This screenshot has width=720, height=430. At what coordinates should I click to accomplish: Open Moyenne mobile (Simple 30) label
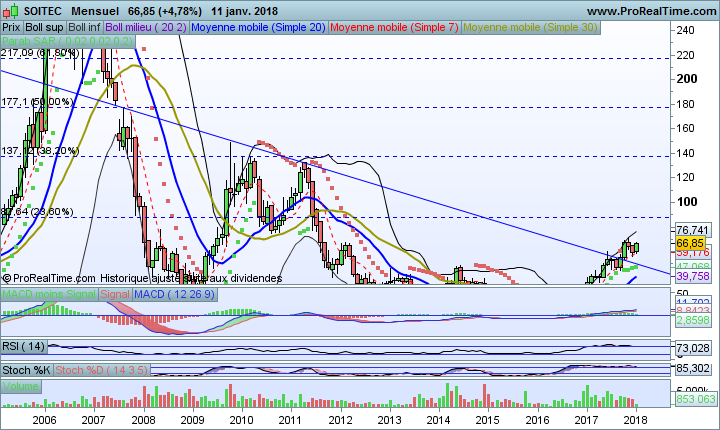coord(530,28)
